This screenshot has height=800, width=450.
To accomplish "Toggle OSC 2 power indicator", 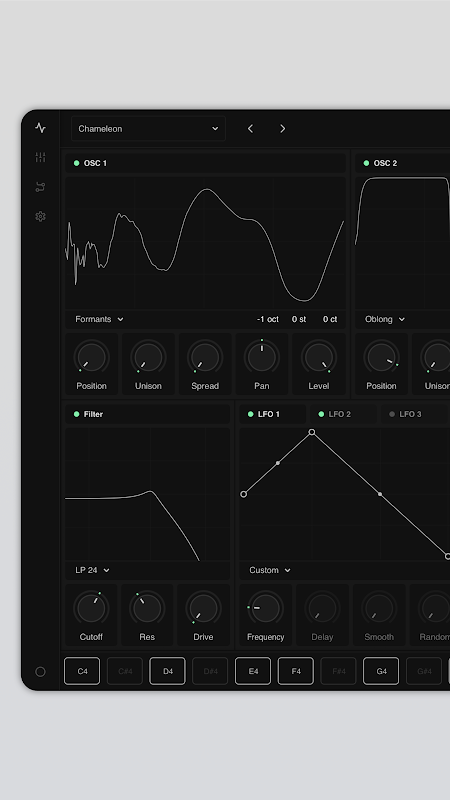I will tap(366, 163).
